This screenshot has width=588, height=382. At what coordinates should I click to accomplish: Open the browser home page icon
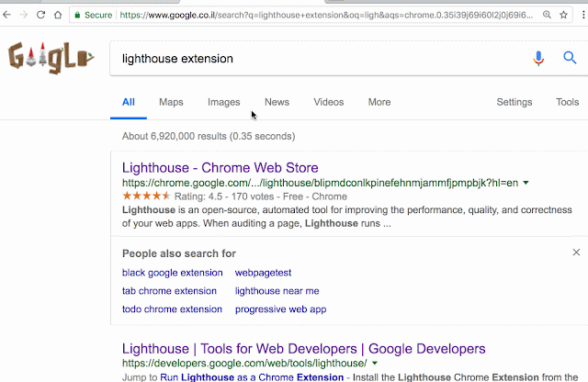tap(58, 15)
